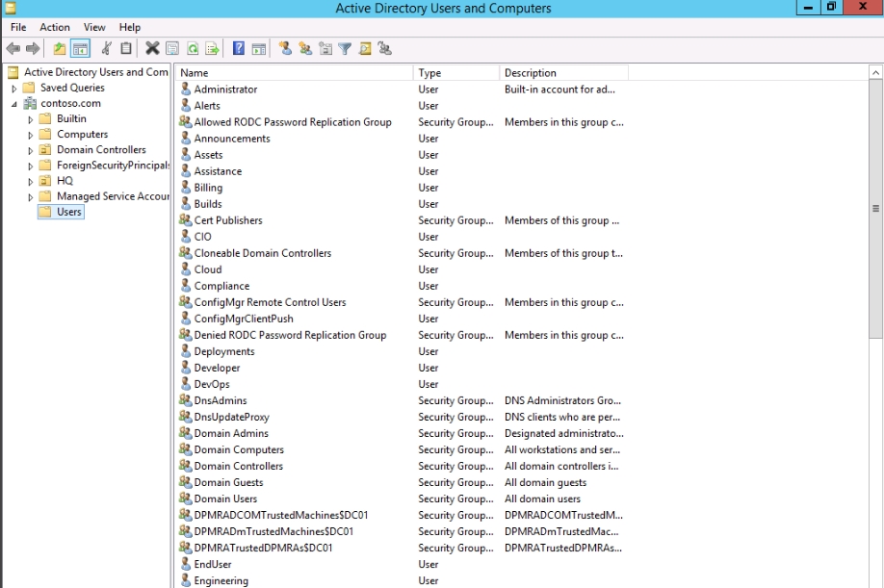This screenshot has height=588, width=884.
Task: Select ConfigMgr Remote Control Users group
Action: click(x=270, y=302)
